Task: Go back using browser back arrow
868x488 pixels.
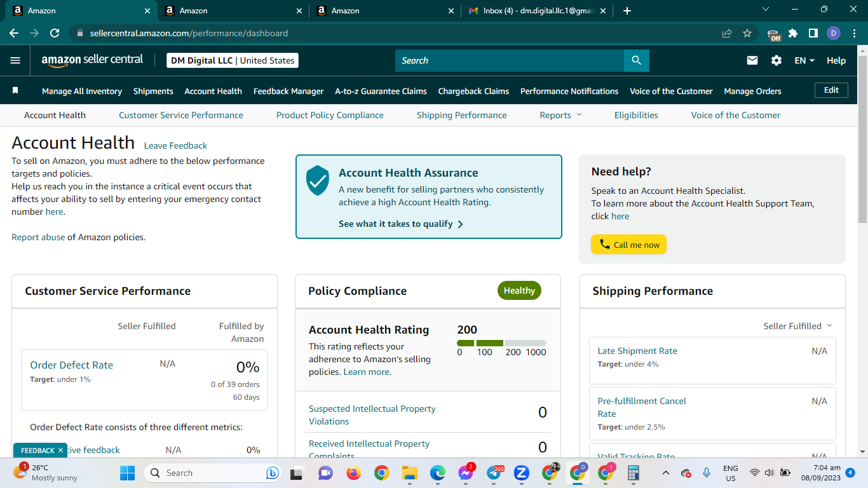Action: (x=14, y=33)
